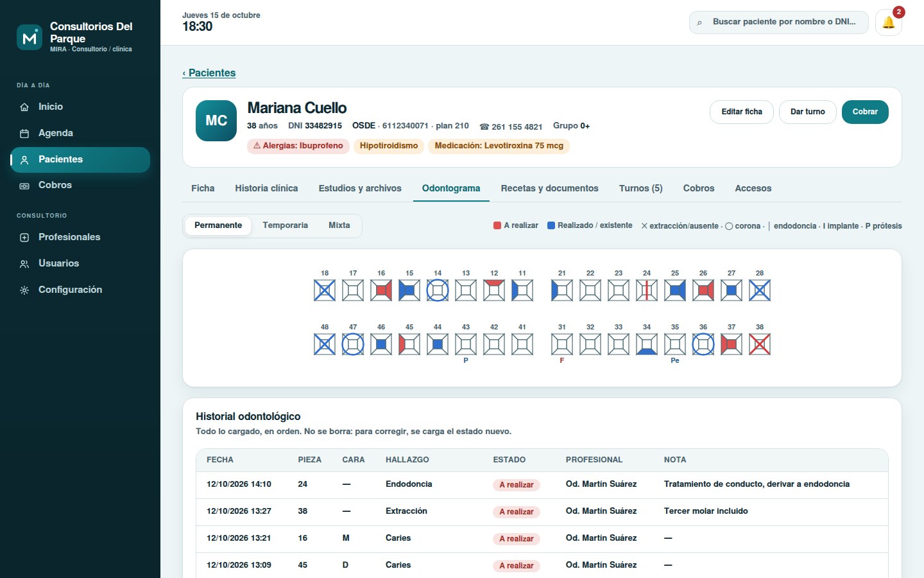Click the Editar ficha button
Screen dimensions: 924x578
point(742,112)
